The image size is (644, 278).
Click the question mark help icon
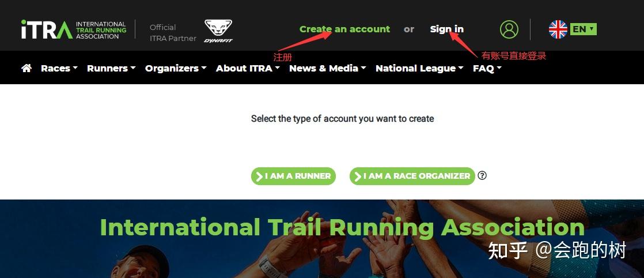click(x=482, y=175)
